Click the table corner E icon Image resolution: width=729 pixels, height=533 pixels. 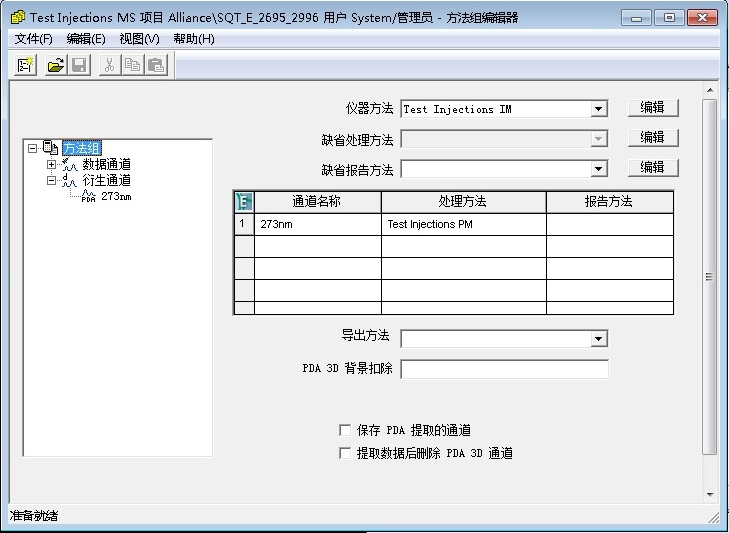click(243, 201)
